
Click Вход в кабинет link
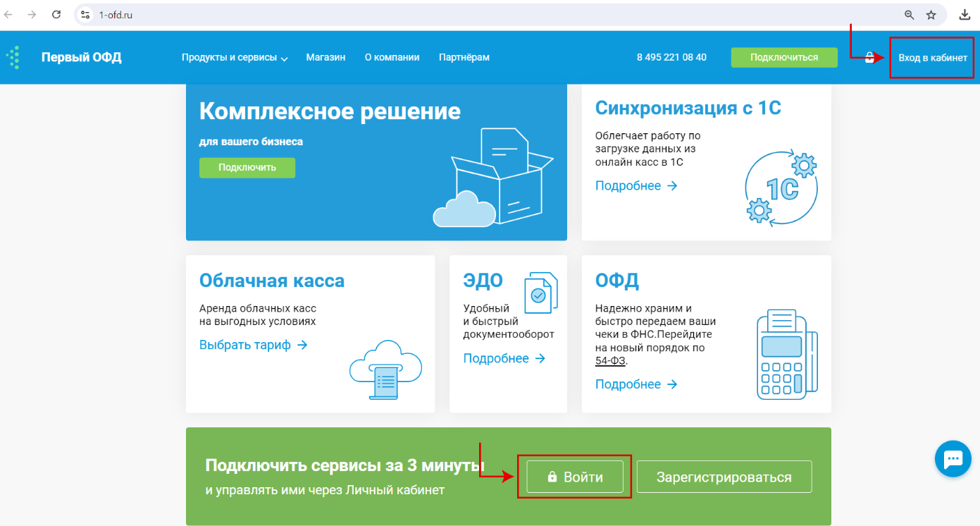pyautogui.click(x=933, y=58)
